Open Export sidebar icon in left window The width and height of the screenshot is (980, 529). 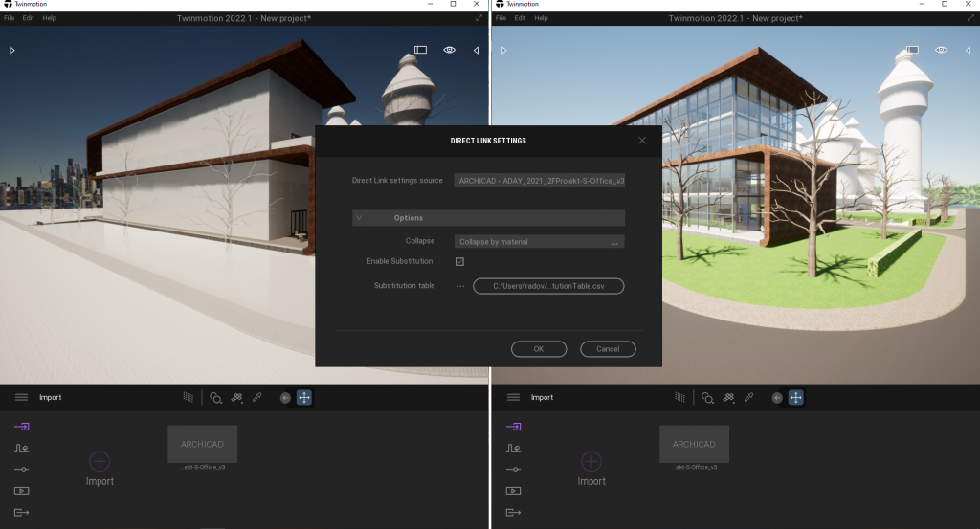(22, 513)
